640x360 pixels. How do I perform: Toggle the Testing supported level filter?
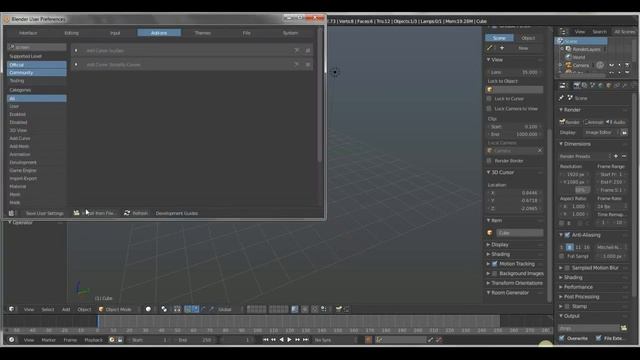[37, 81]
